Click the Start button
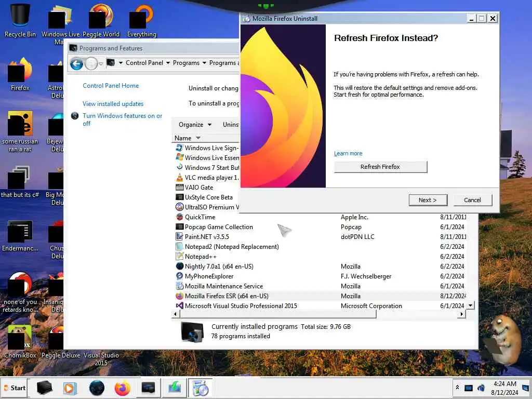 (x=14, y=388)
